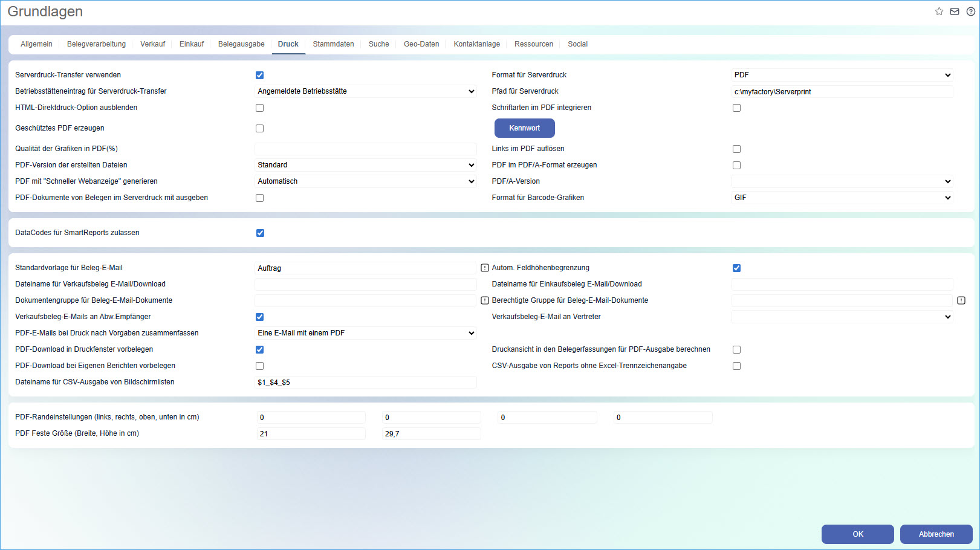This screenshot has width=980, height=550.
Task: Confirm settings with the OK button
Action: 857,534
